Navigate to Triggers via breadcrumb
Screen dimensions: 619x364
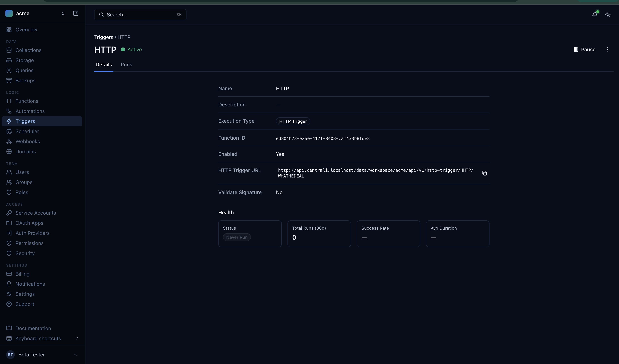[x=103, y=37]
